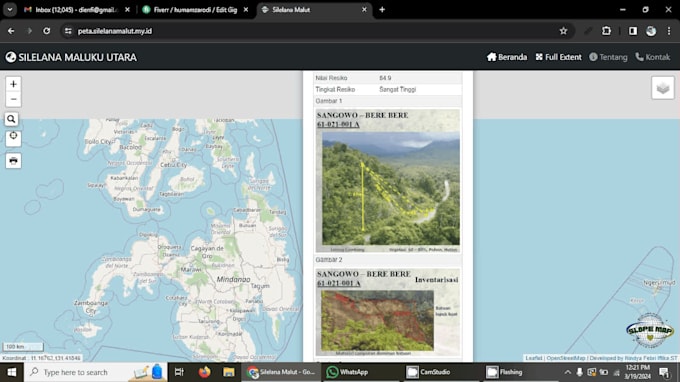680x382 pixels.
Task: Close the Silelana Malut tab
Action: pyautogui.click(x=364, y=10)
